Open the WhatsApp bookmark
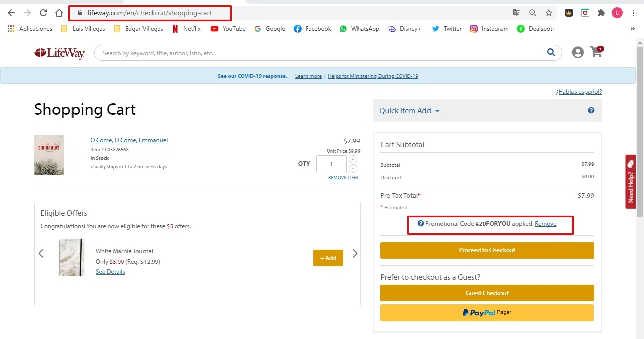The width and height of the screenshot is (644, 339). click(360, 29)
